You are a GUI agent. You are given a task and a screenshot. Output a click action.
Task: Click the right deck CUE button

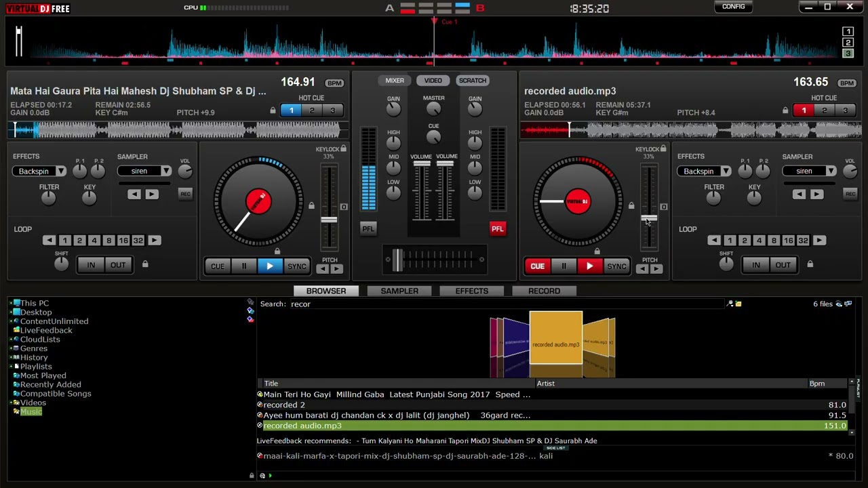[x=537, y=266]
